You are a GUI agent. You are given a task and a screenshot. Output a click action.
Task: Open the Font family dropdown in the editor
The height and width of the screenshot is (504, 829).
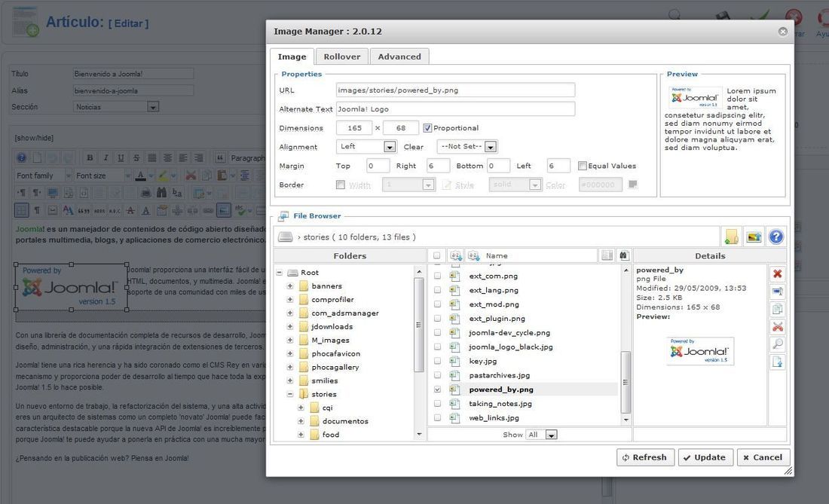[x=44, y=176]
